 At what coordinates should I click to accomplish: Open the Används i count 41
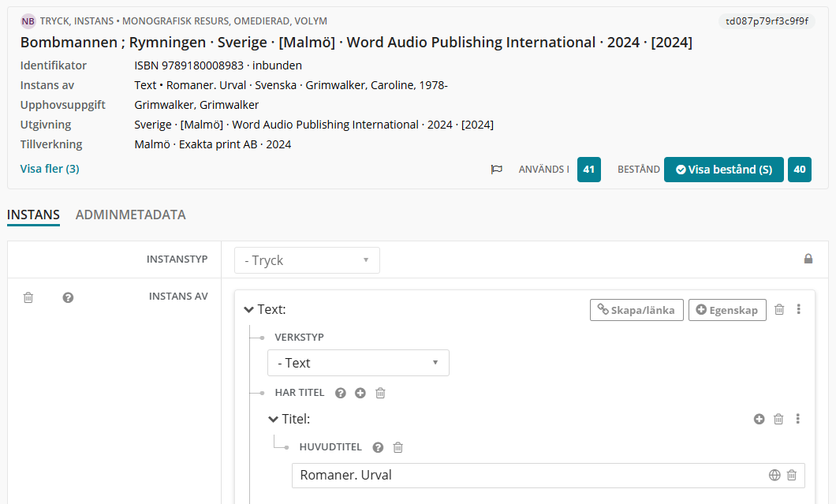588,170
